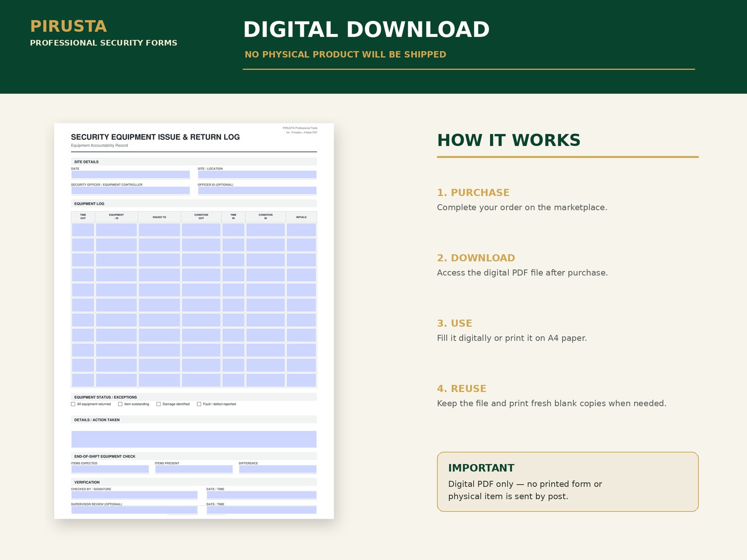Screen dimensions: 747x560
Task: Click 'NO PHYSICAL PRODUCT WILL BE SHIPPED' text
Action: point(345,54)
